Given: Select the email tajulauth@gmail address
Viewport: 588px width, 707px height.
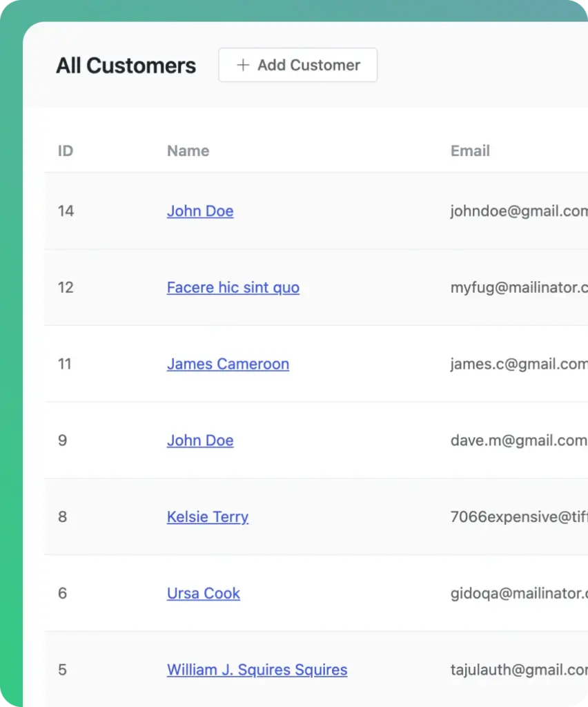Looking at the screenshot, I should 518,670.
